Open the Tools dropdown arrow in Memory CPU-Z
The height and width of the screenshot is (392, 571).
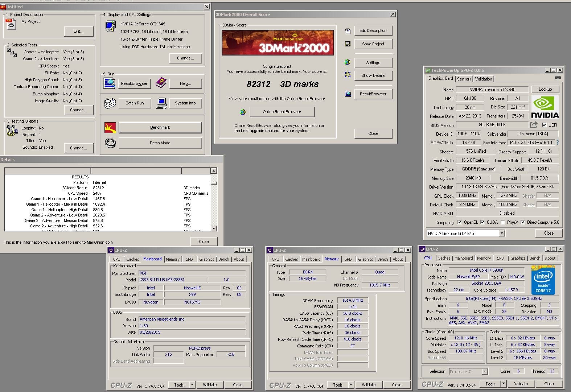(x=351, y=385)
